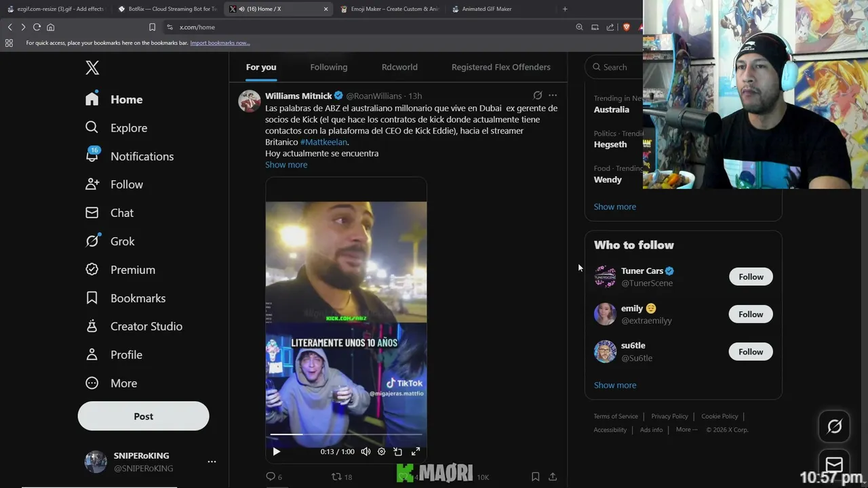This screenshot has width=868, height=488.
Task: Click the reply icon with 6 replies
Action: (x=273, y=476)
